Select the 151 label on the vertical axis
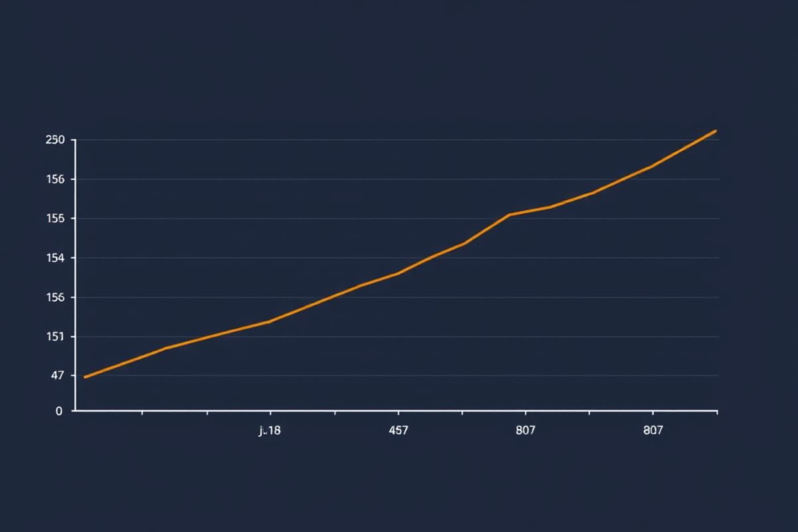798x532 pixels. [55, 336]
